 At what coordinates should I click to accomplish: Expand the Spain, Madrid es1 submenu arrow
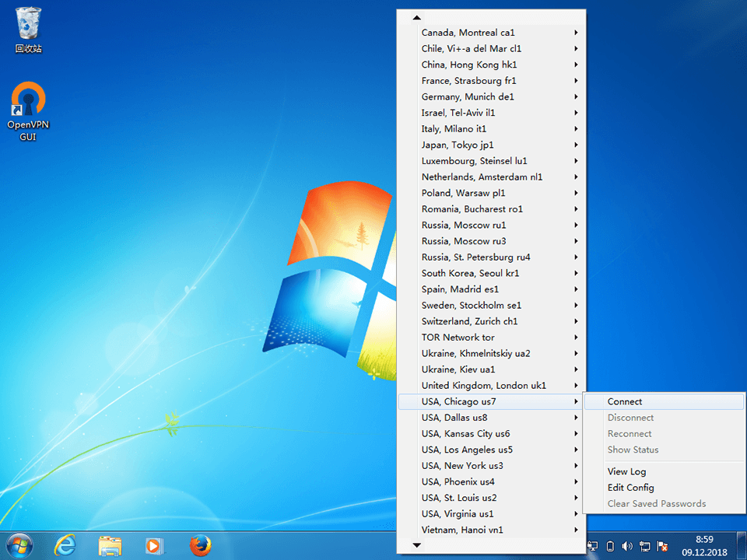(x=576, y=289)
